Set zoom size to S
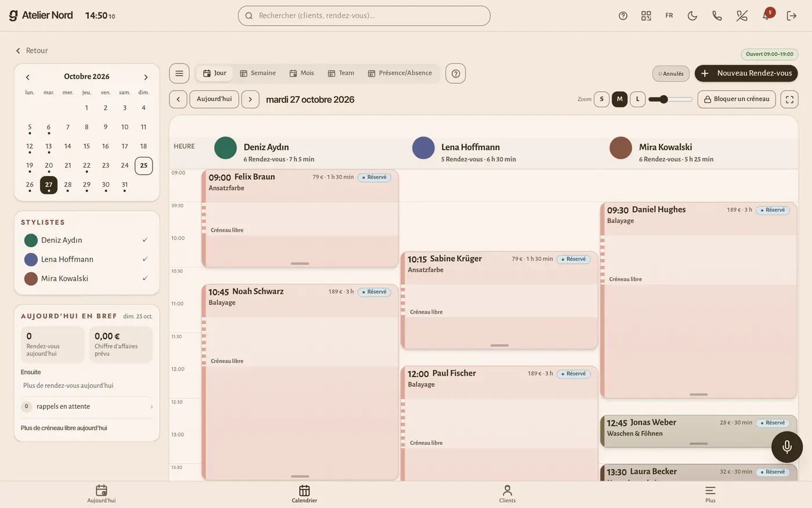The height and width of the screenshot is (508, 812). (601, 99)
